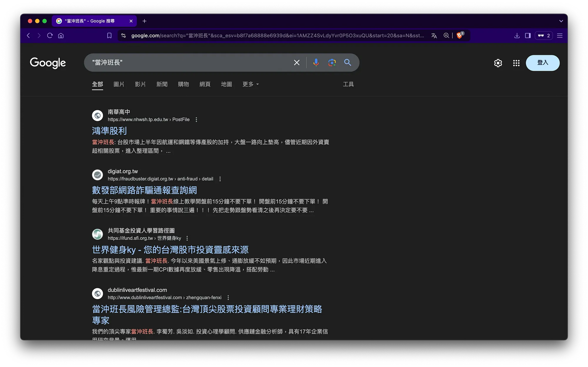Click the digiat.org.tw site favicon
Image resolution: width=588 pixels, height=367 pixels.
click(97, 175)
